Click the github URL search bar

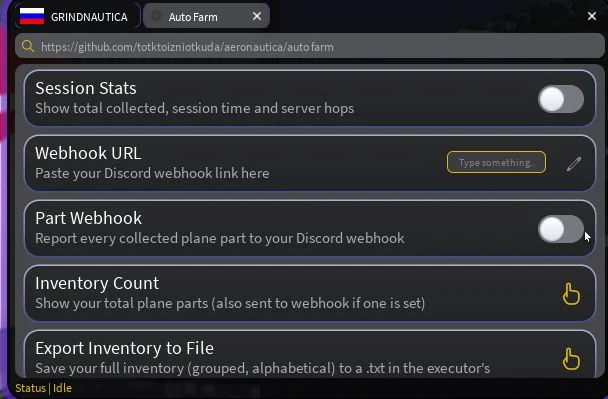point(310,46)
